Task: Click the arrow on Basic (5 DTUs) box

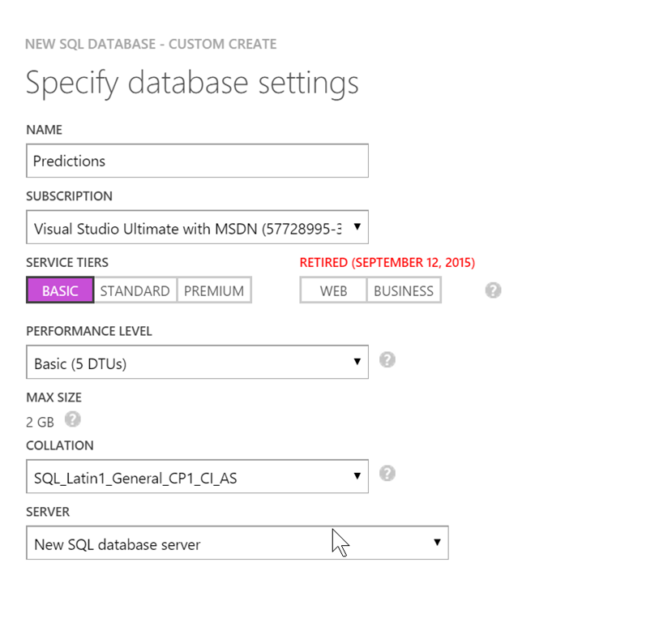Action: [x=357, y=362]
